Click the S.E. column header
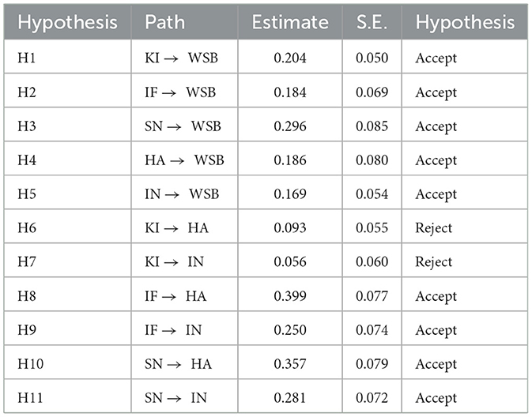The height and width of the screenshot is (417, 532). [x=372, y=22]
